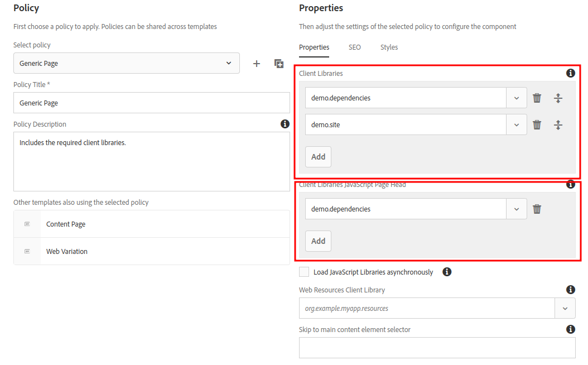Enable Load JavaScript Libraries asynchronously
Screen dimensions: 588x365
304,272
